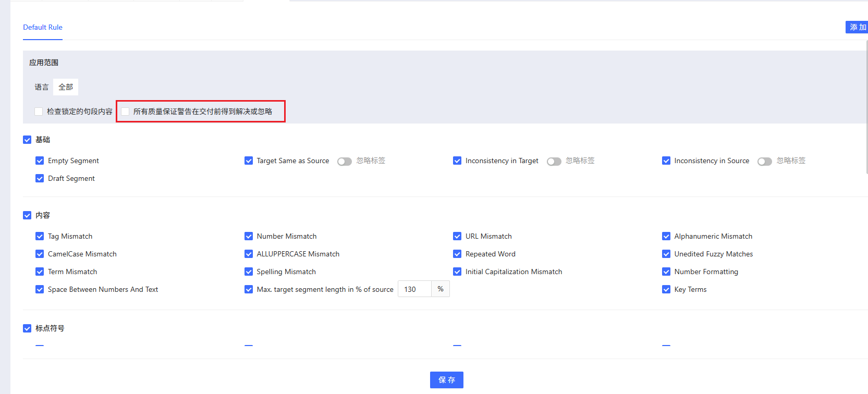Uncheck the 标点符号 group checkbox
The width and height of the screenshot is (868, 394).
click(27, 328)
